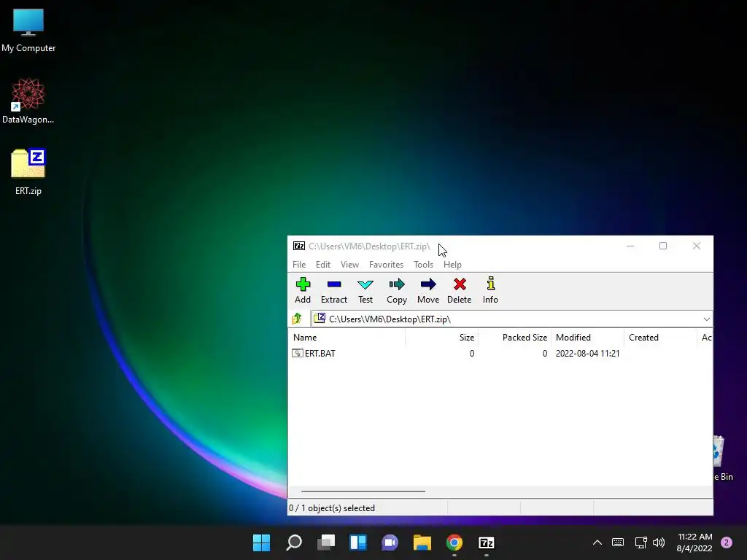Open the Windows Start menu
Screen dimensions: 747x560
click(262, 542)
